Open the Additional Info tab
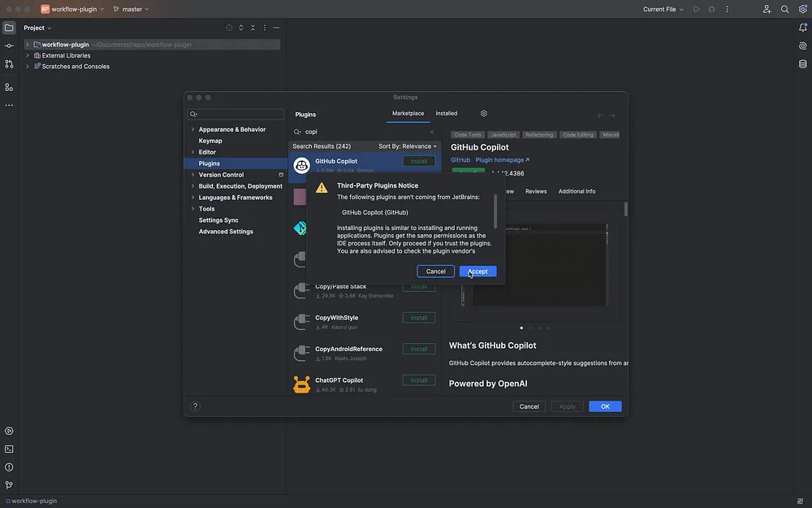This screenshot has height=508, width=812. coord(577,191)
